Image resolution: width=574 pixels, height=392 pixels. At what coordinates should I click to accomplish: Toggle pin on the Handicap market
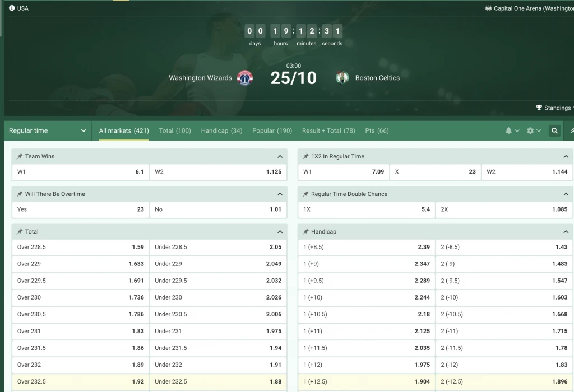tap(305, 231)
